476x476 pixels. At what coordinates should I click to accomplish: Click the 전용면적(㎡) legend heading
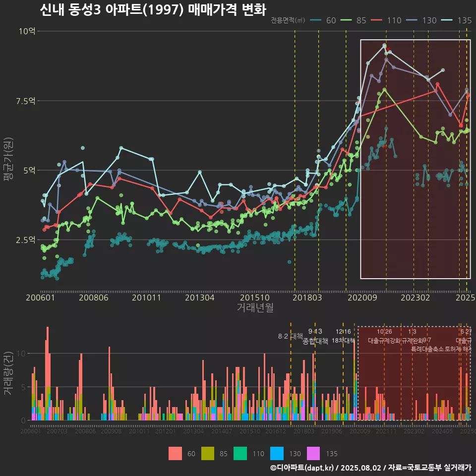(288, 20)
